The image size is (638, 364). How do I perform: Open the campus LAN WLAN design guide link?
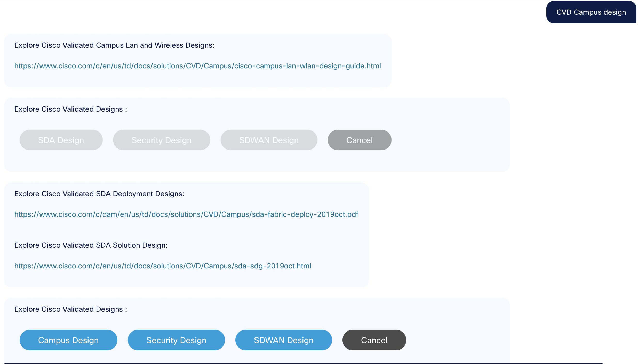pyautogui.click(x=197, y=66)
